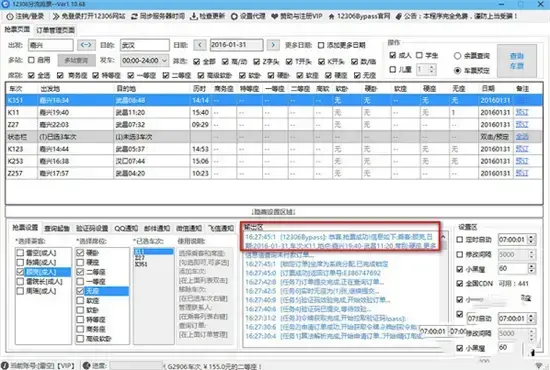
Task: Click the 定时启动 time stepper arrows
Action: coord(531,240)
